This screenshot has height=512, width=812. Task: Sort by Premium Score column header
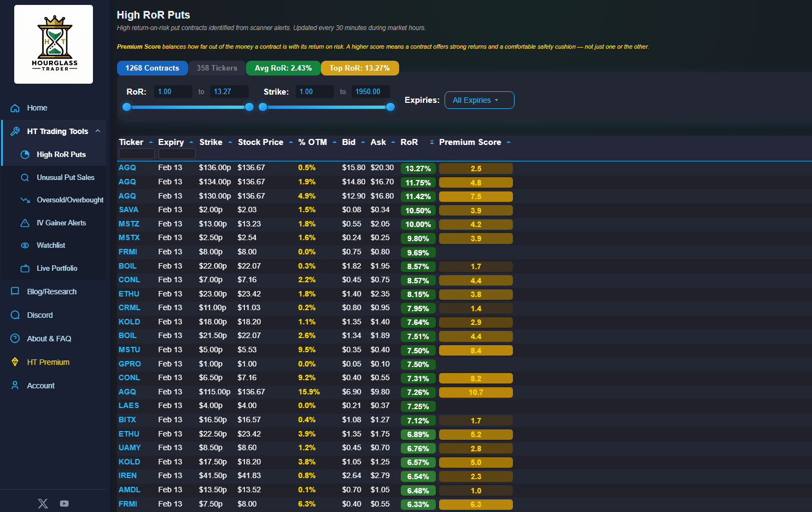(x=470, y=142)
